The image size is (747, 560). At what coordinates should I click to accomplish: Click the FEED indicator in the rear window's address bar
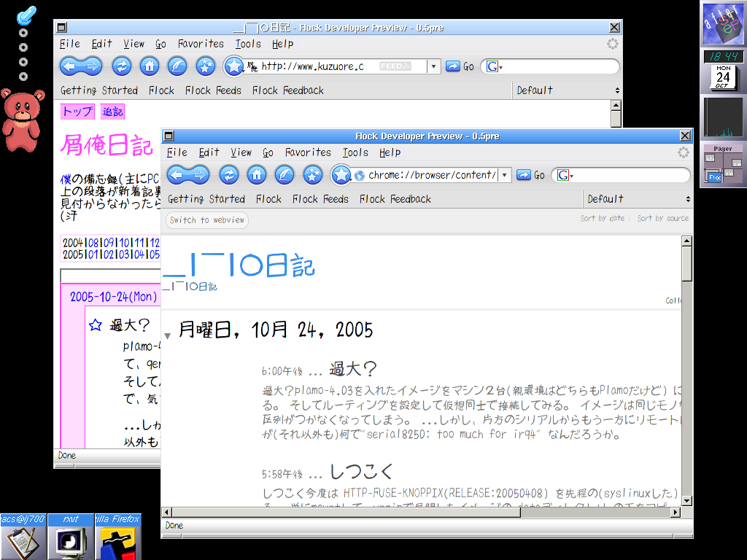point(395,66)
